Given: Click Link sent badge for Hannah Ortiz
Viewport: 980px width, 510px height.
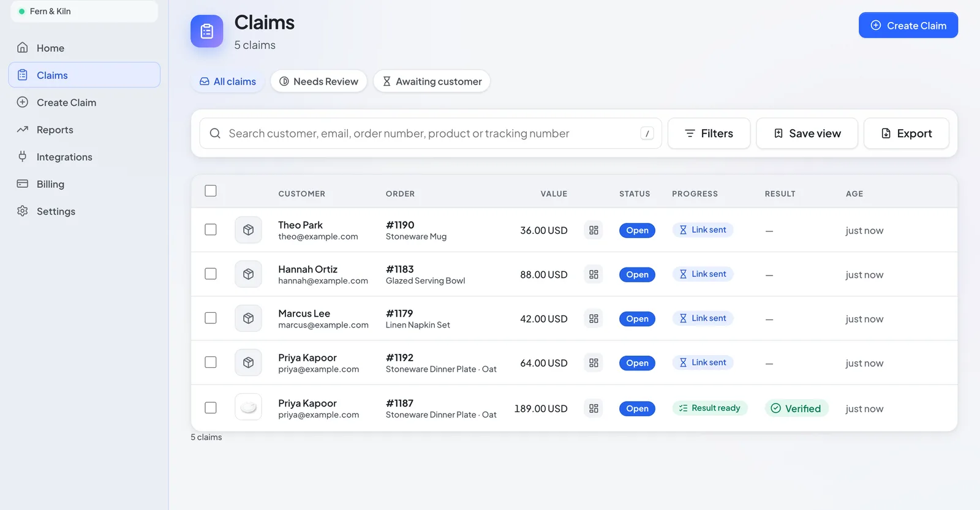Looking at the screenshot, I should pos(703,274).
